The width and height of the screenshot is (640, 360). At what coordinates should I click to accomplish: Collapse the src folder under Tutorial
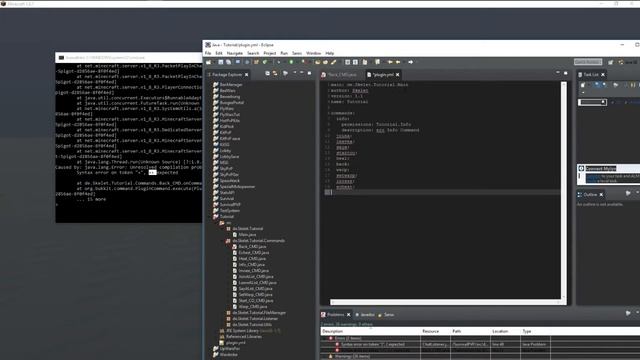pos(217,223)
